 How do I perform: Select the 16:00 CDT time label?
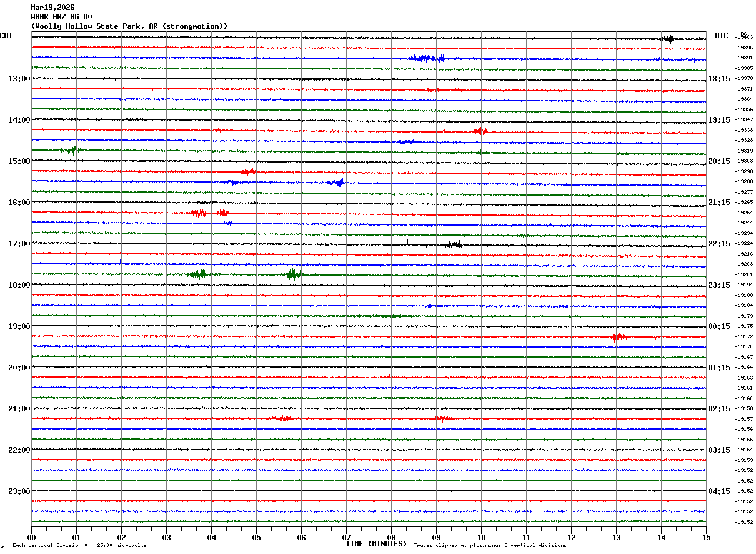click(x=19, y=203)
